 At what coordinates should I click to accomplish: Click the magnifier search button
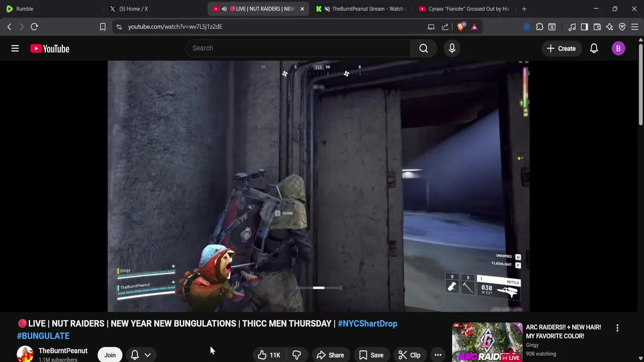(424, 48)
